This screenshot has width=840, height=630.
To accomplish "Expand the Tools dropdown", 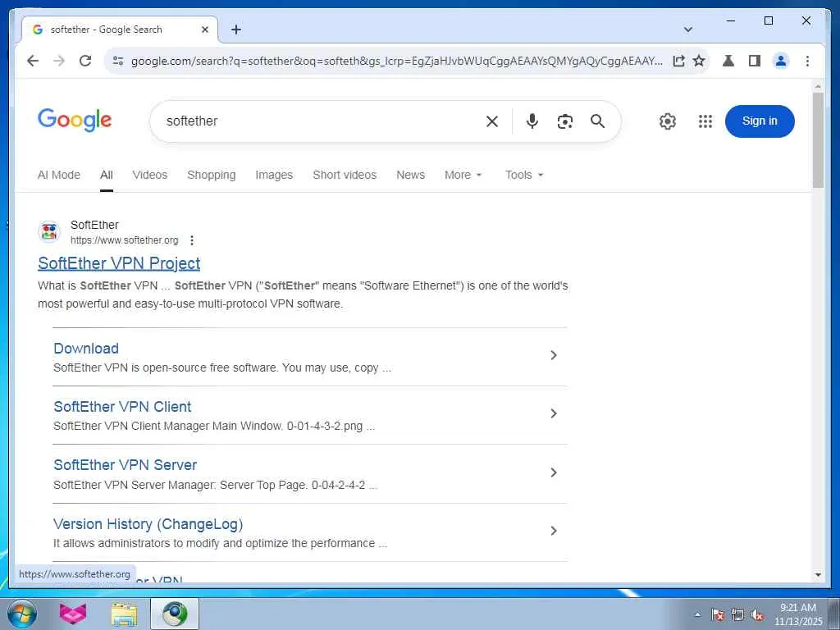I will (x=524, y=175).
